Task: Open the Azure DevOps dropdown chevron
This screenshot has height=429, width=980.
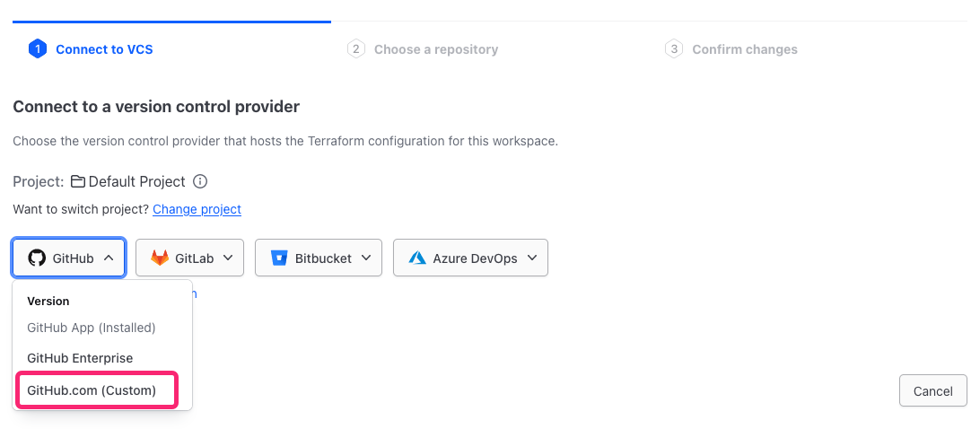Action: pos(532,258)
